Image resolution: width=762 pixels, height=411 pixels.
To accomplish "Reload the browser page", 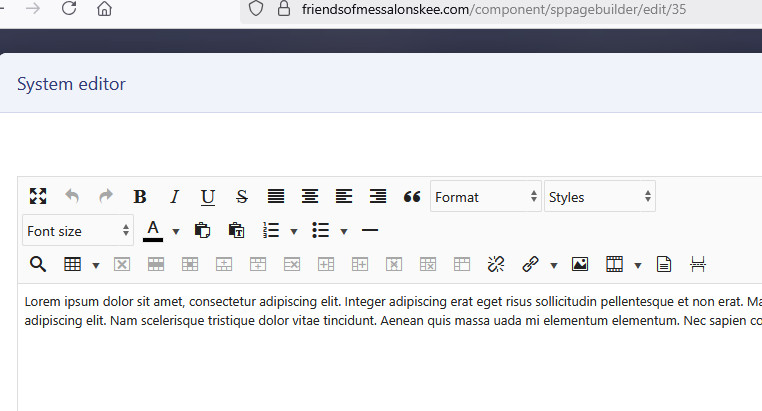I will point(69,9).
